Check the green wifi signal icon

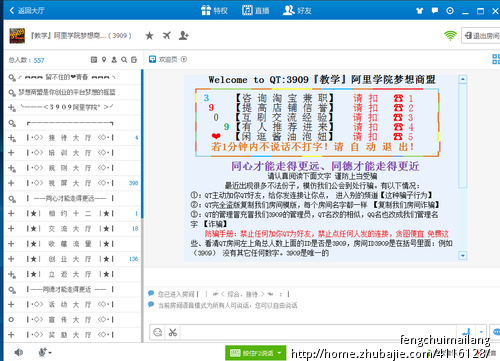[x=450, y=35]
